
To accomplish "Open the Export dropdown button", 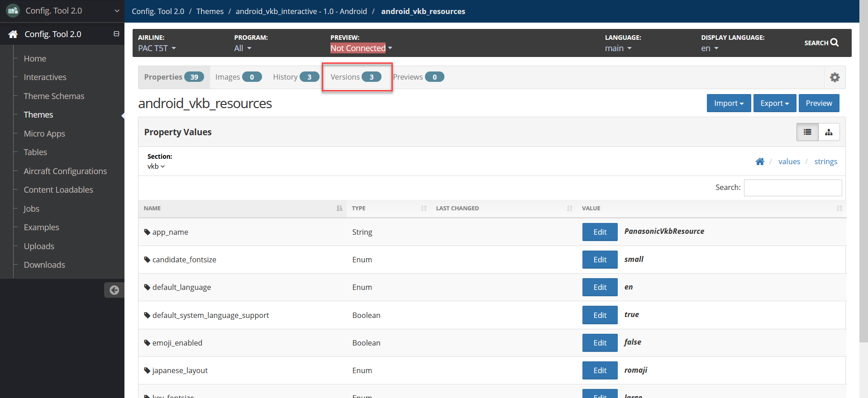I will tap(774, 103).
